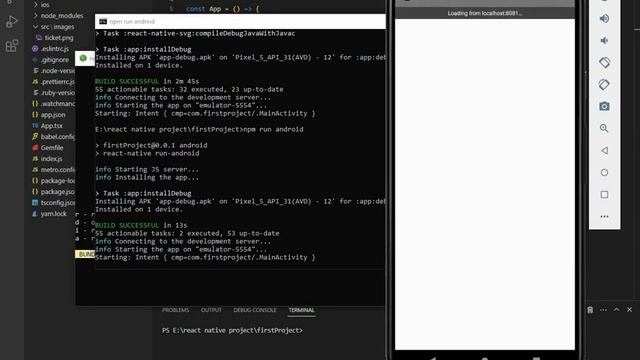Viewport: 640px width, 360px height.
Task: Lower emulator volume with the volume down icon
Action: pyautogui.click(x=604, y=40)
